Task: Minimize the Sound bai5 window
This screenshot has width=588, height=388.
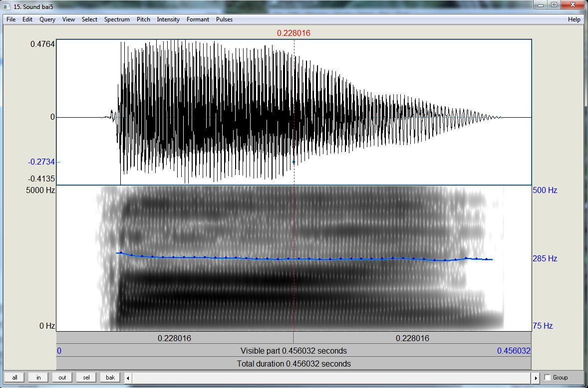Action: click(541, 5)
